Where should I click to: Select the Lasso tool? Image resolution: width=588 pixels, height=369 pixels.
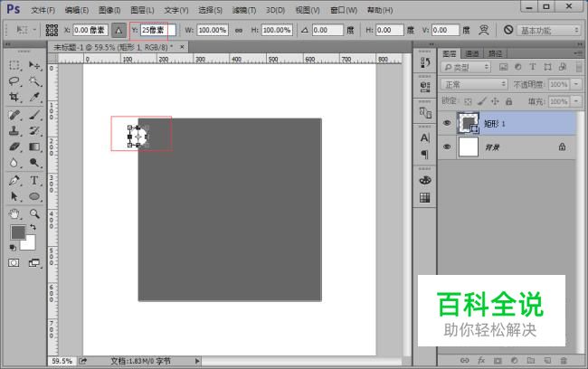click(x=14, y=81)
